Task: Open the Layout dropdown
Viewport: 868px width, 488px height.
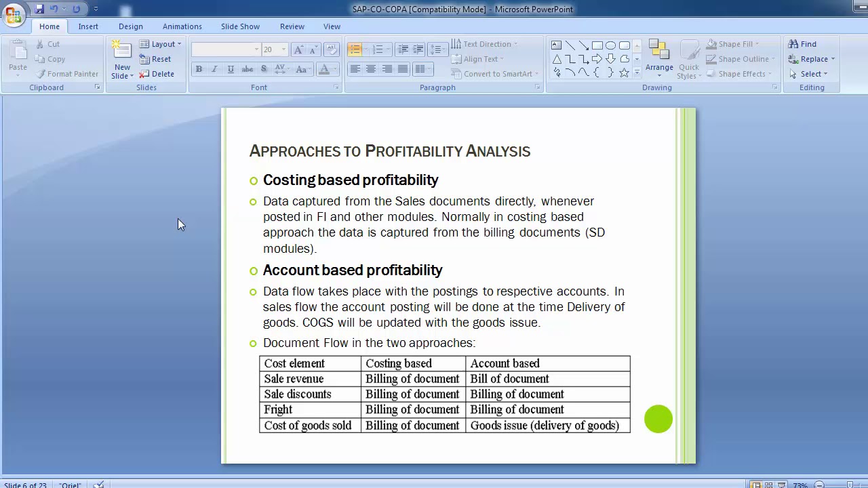Action: coord(161,44)
